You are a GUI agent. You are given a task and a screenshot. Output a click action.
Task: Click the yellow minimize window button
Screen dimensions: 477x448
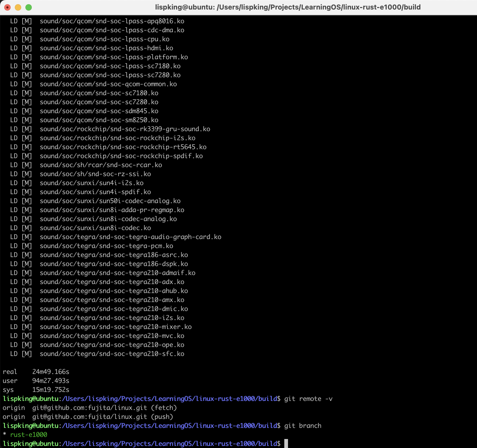18,7
